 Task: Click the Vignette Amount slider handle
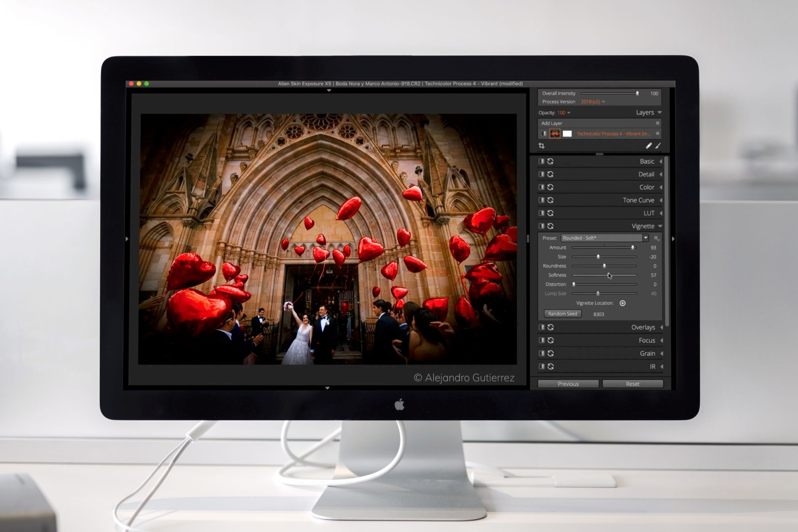pyautogui.click(x=633, y=248)
